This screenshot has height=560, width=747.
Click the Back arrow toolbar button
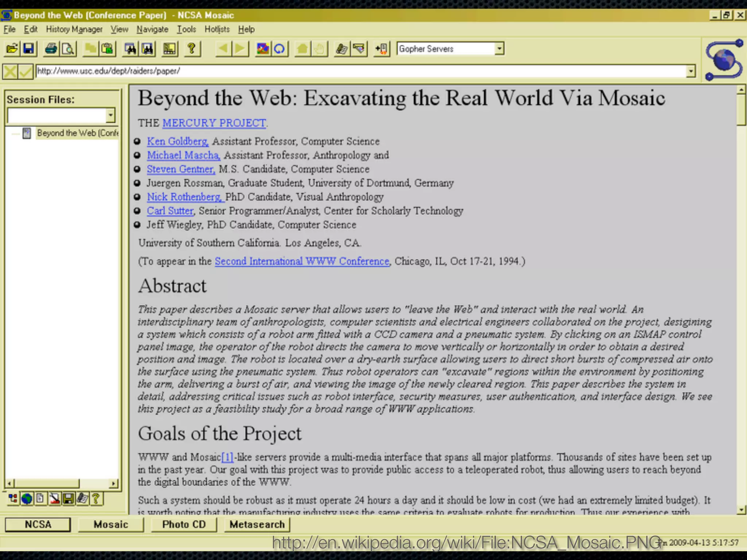click(223, 49)
